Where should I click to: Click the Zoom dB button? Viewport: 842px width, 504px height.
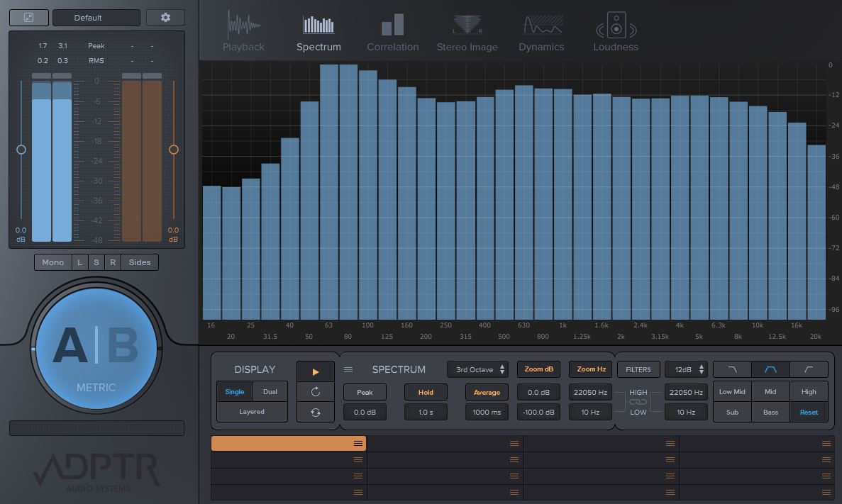pyautogui.click(x=538, y=369)
